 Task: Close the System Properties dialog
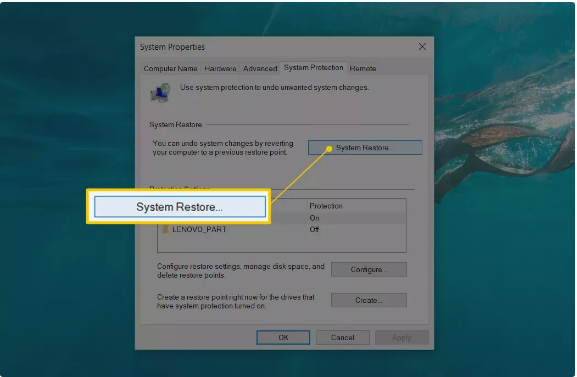[422, 47]
